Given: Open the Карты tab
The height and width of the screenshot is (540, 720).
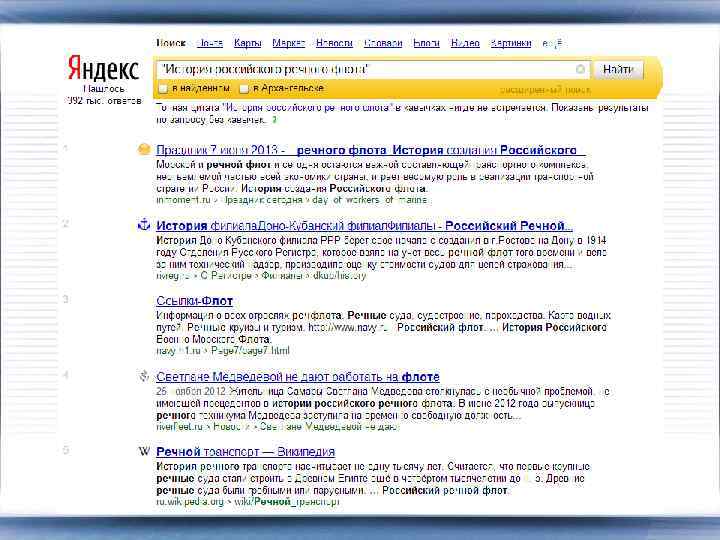Looking at the screenshot, I should point(248,43).
